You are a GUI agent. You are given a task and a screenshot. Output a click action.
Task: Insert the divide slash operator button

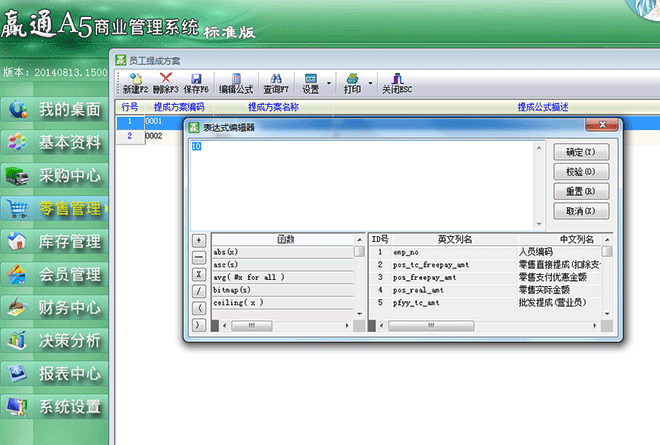(199, 291)
